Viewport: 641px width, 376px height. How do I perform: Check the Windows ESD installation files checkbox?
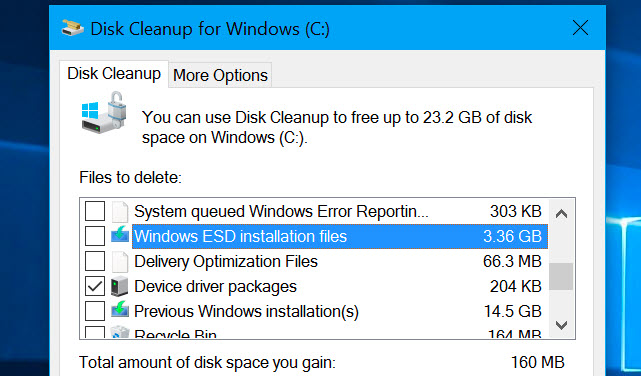click(95, 236)
